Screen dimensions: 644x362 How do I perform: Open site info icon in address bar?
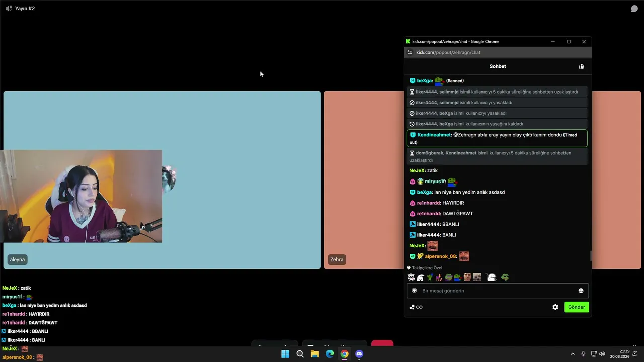coord(410,52)
